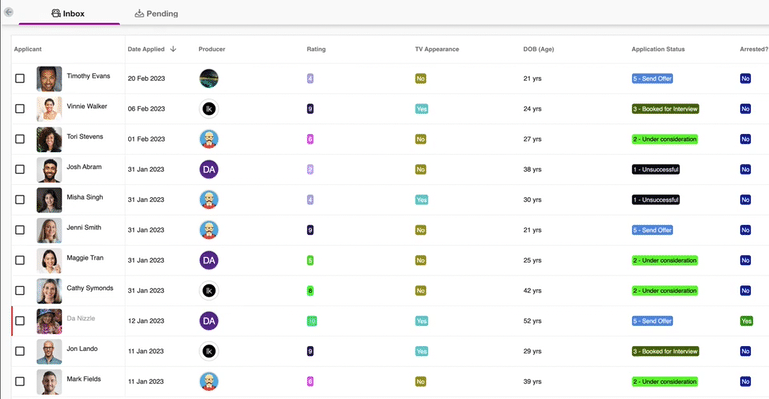The height and width of the screenshot is (399, 769).
Task: Click Timothy Evans's producer avatar
Action: click(x=209, y=78)
